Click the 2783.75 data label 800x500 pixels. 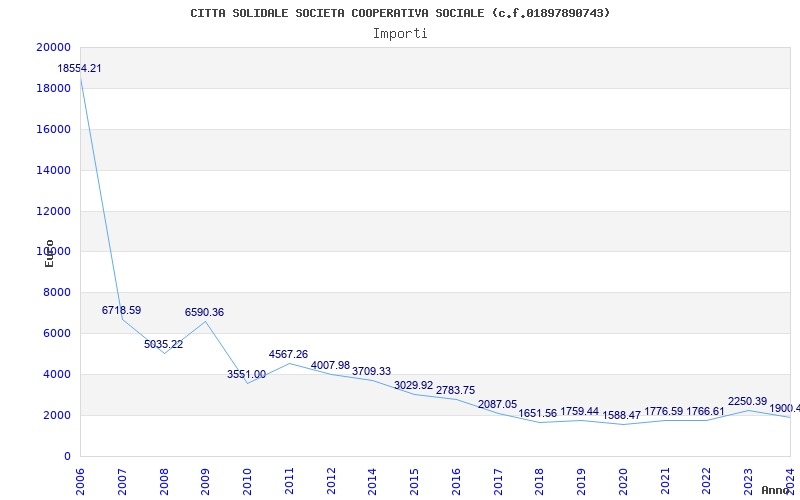pos(455,390)
